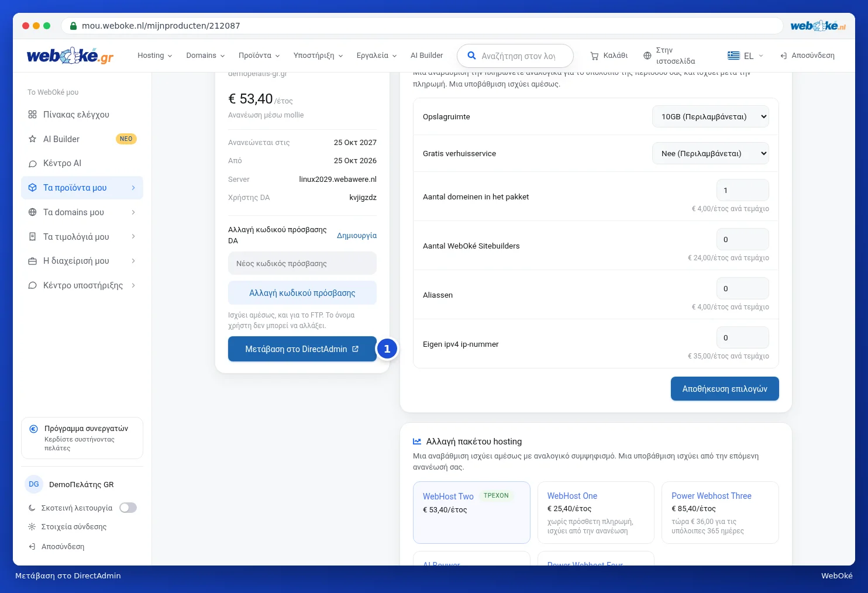Click the Aliassen number field
The height and width of the screenshot is (593, 868).
pyautogui.click(x=743, y=288)
